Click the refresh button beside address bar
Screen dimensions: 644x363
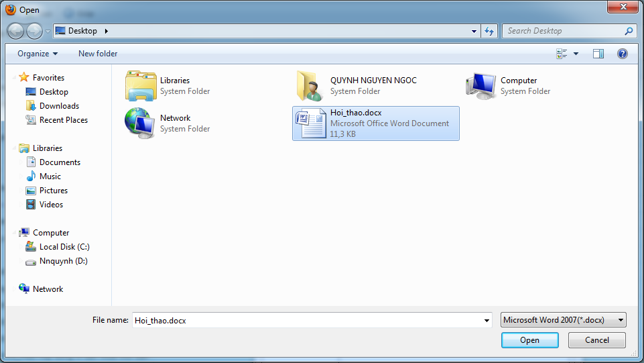click(x=489, y=31)
